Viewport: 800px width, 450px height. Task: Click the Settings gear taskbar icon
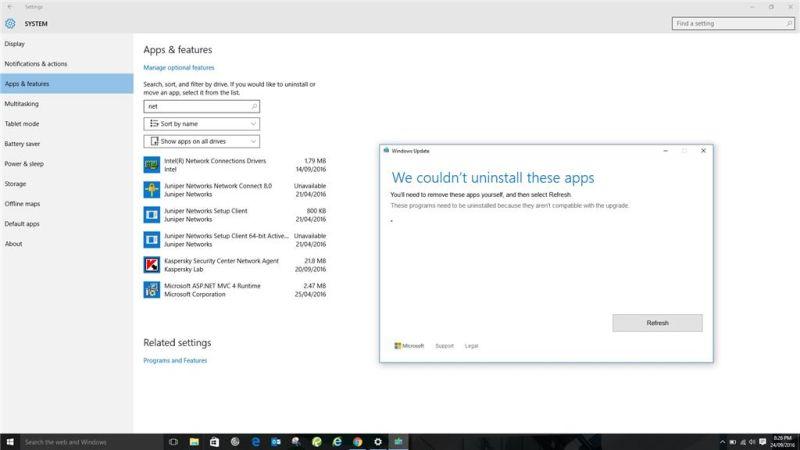[378, 442]
